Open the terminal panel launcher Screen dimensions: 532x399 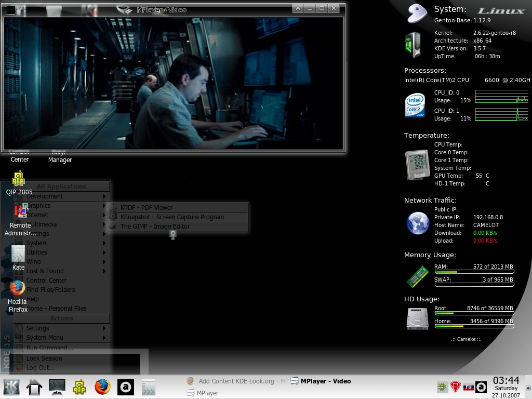point(148,387)
